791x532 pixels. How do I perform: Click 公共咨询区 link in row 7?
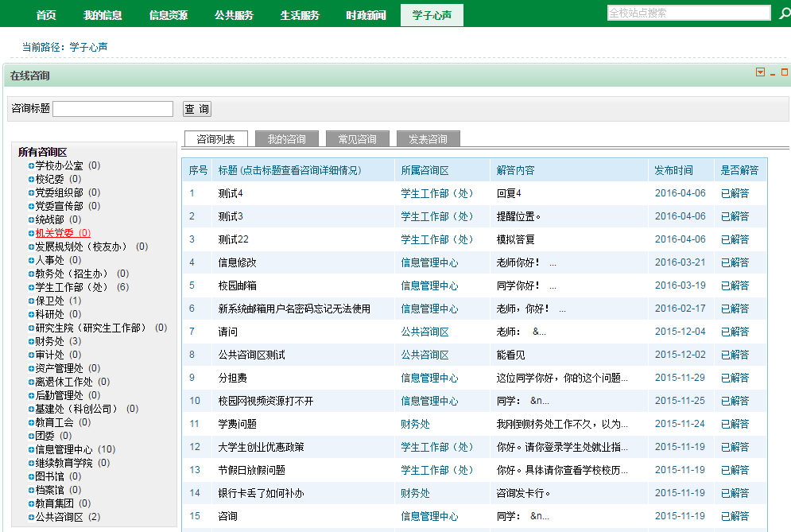click(x=425, y=332)
